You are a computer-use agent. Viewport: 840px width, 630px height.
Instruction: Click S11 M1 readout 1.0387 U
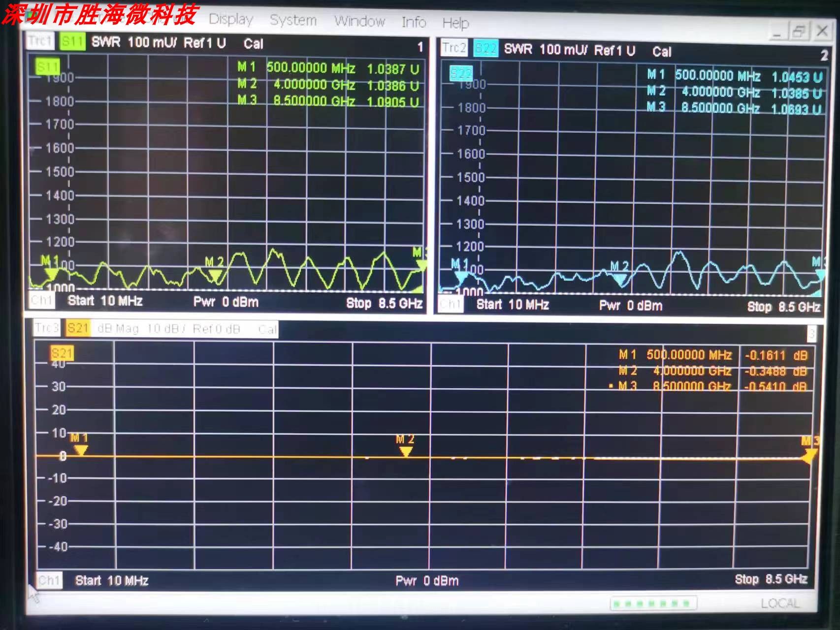pos(393,69)
